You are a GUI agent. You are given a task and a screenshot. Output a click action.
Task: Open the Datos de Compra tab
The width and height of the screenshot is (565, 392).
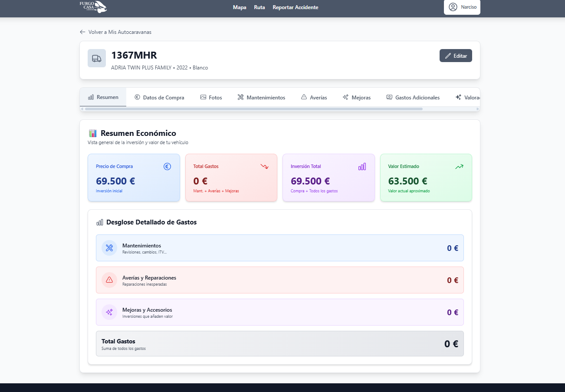coord(159,98)
